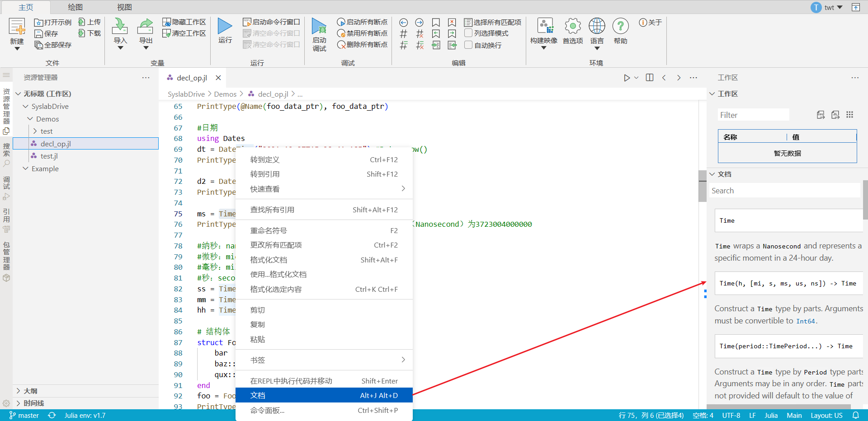Click 禁用所有断点 to disable all breakpoints
The height and width of the screenshot is (421, 868).
362,33
